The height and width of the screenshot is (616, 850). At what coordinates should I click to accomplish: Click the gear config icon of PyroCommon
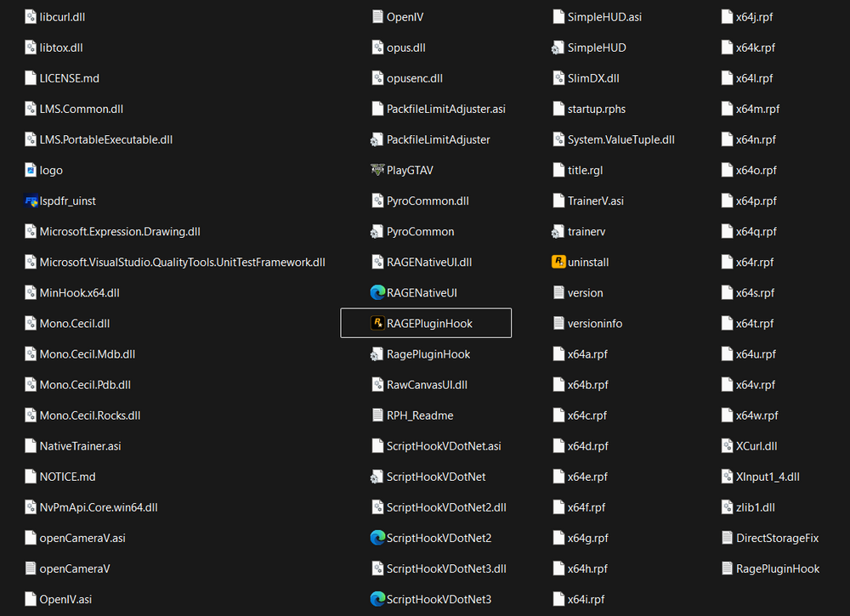[x=377, y=232]
